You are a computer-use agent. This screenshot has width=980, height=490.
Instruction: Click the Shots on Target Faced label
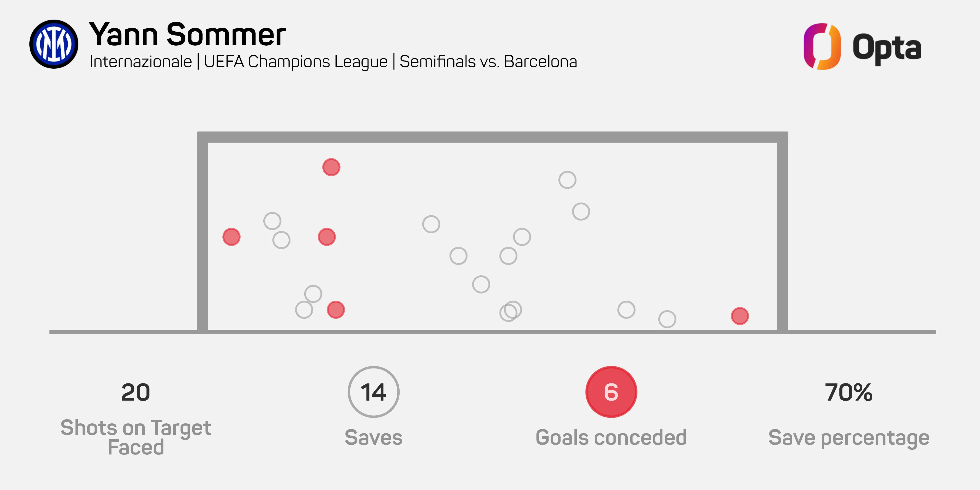pyautogui.click(x=136, y=437)
